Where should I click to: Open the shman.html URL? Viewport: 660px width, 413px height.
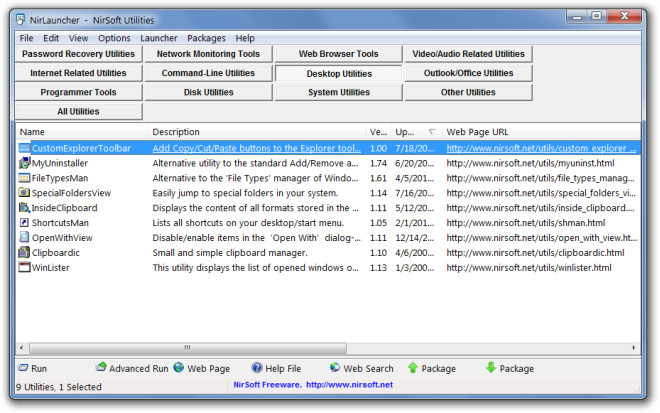(x=526, y=223)
